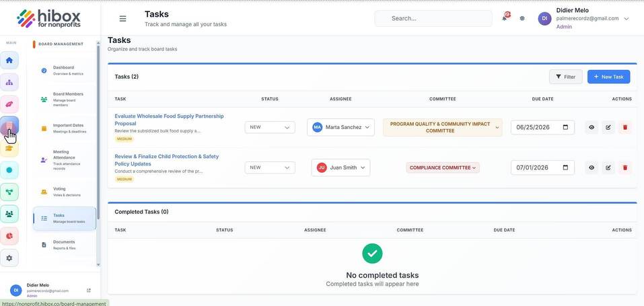Image resolution: width=644 pixels, height=306 pixels.
Task: Go to Dashboard in Board Management
Action: 64,70
